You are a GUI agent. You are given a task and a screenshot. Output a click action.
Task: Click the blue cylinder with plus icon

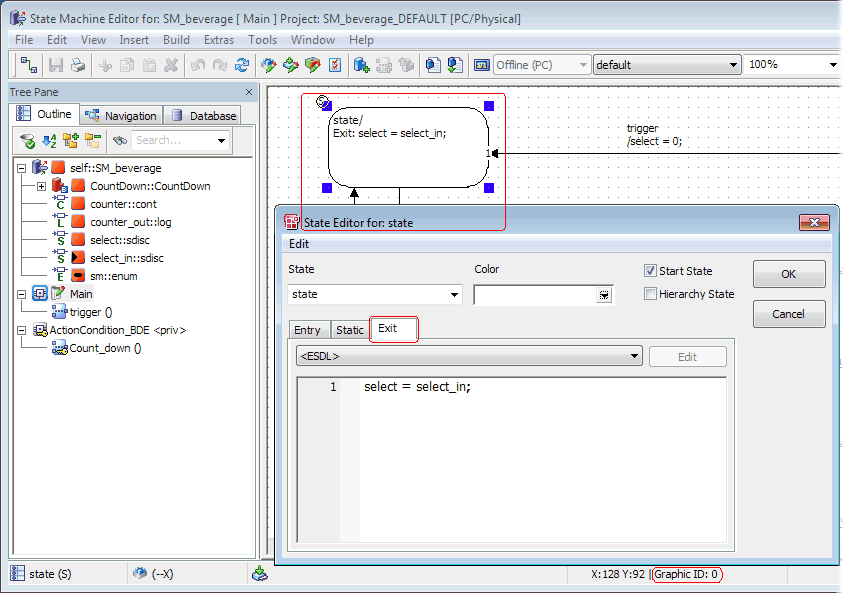coord(361,65)
